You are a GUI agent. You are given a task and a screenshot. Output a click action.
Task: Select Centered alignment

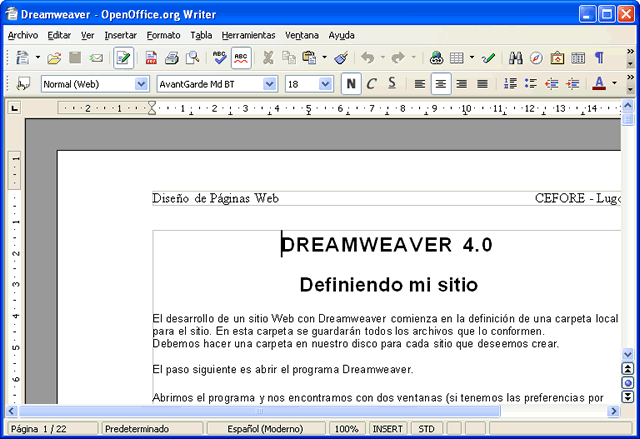(441, 84)
